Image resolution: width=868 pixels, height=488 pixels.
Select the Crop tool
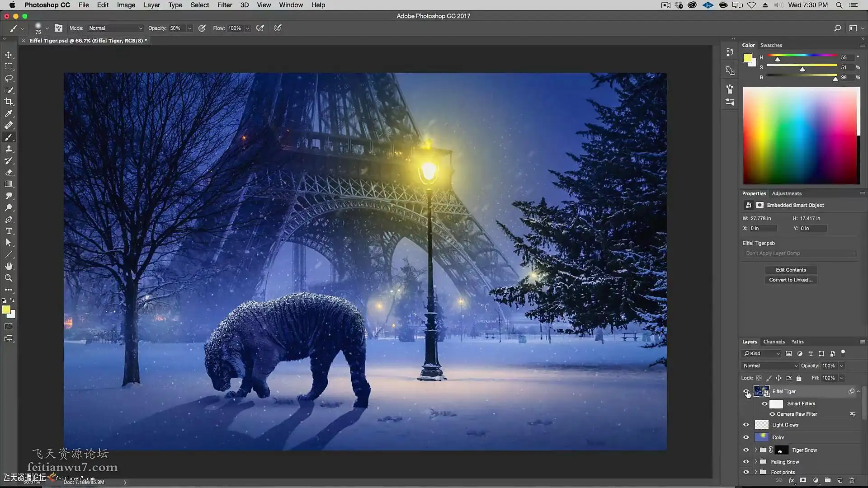[9, 102]
